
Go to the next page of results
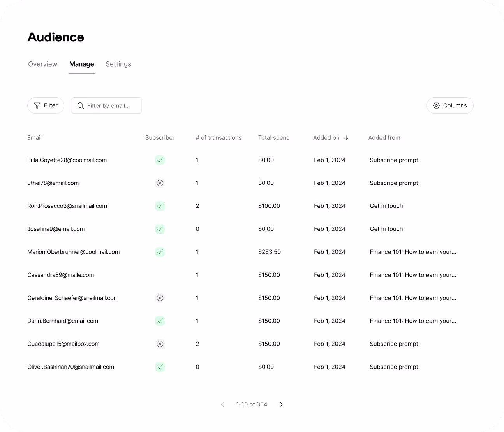click(281, 404)
